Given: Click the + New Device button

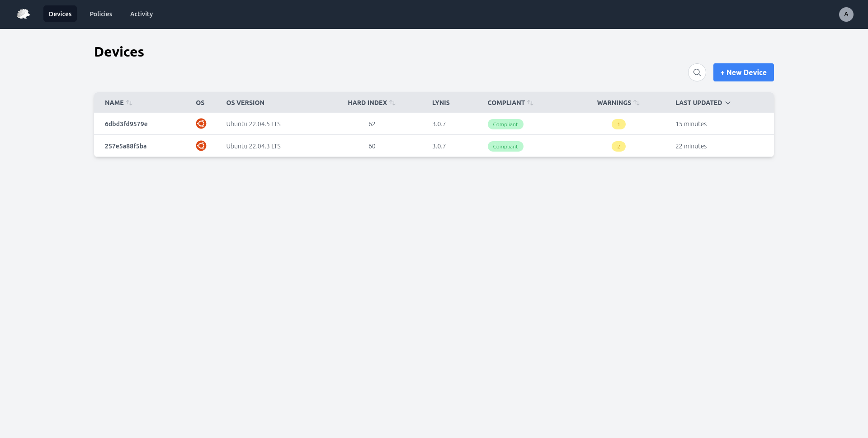Looking at the screenshot, I should [743, 72].
